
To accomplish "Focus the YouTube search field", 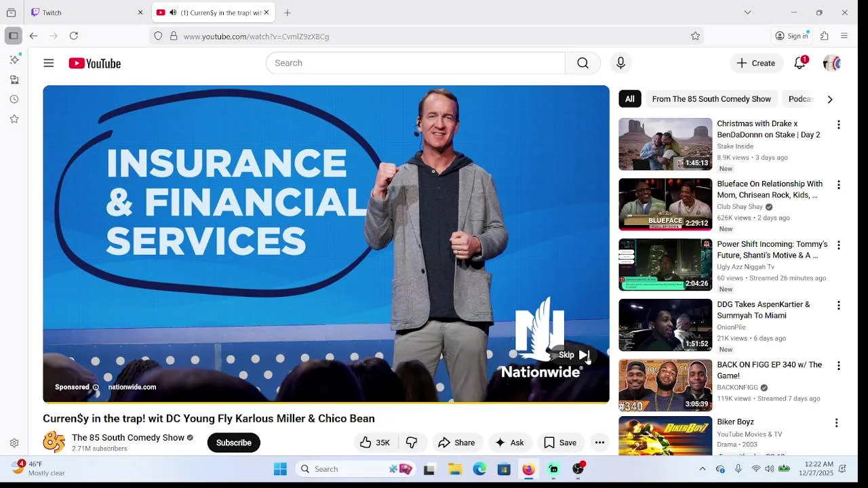I will tap(416, 63).
